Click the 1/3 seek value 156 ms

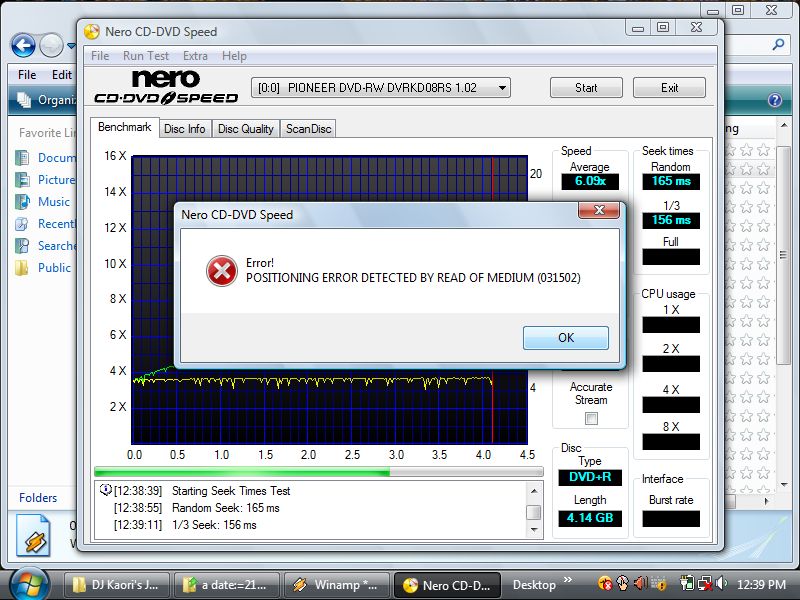(x=671, y=220)
